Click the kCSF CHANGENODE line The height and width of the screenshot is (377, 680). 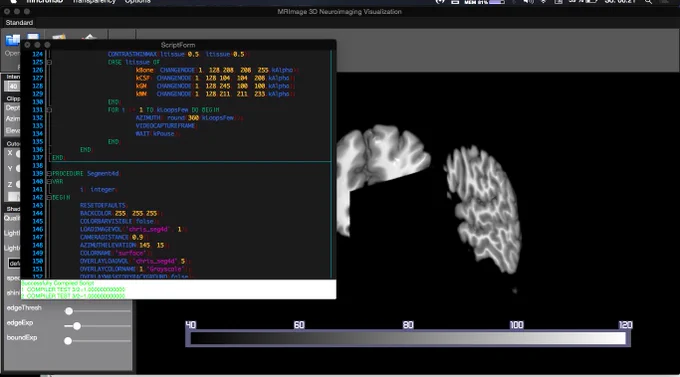[x=215, y=78]
